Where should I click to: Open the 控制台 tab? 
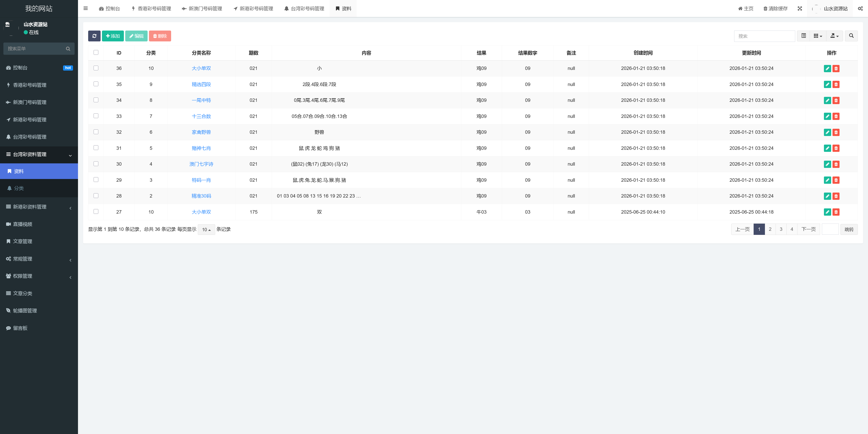coord(109,8)
